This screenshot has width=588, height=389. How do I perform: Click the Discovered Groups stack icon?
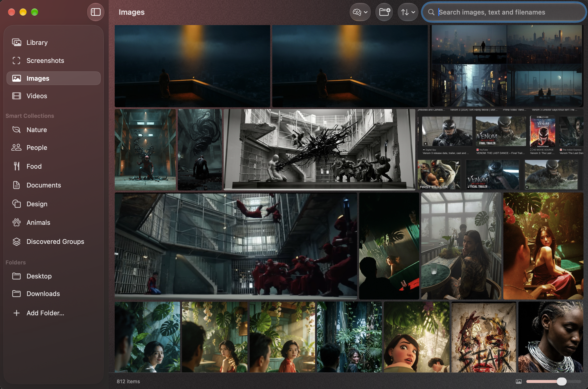click(17, 241)
